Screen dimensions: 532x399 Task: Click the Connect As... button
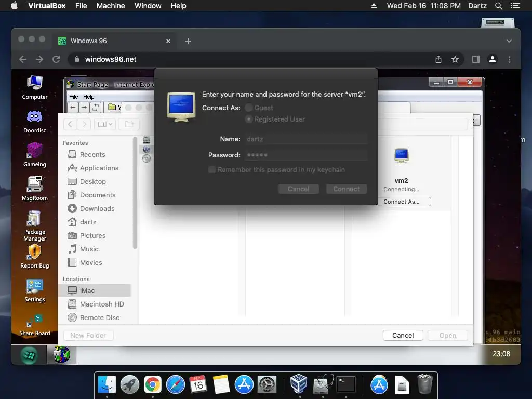pos(402,202)
